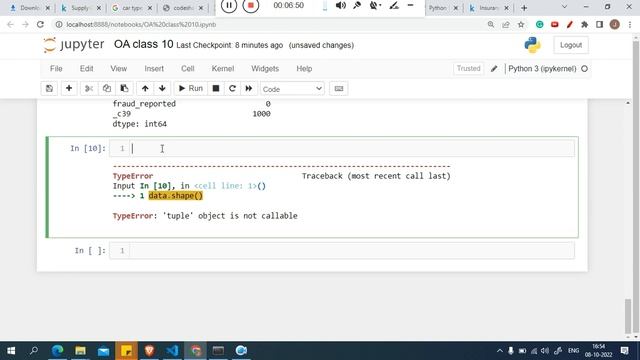Toggle the recorder speaker audio icon
Viewport: 640px width, 360px height.
(x=340, y=5)
